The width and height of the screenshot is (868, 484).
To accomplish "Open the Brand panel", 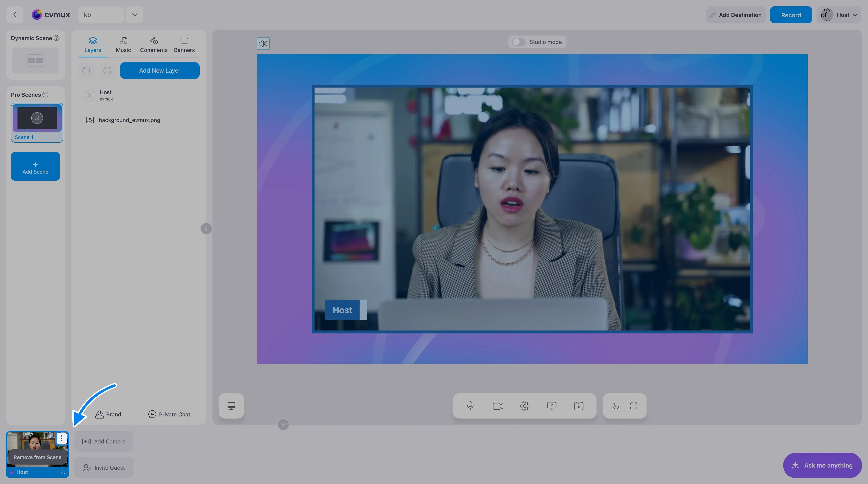I will click(x=108, y=415).
